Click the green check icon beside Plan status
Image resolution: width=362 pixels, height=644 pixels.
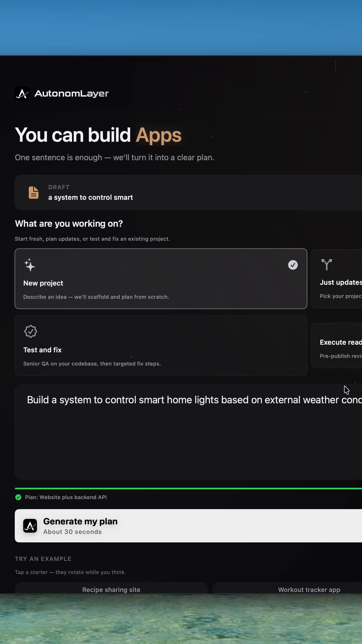(18, 497)
